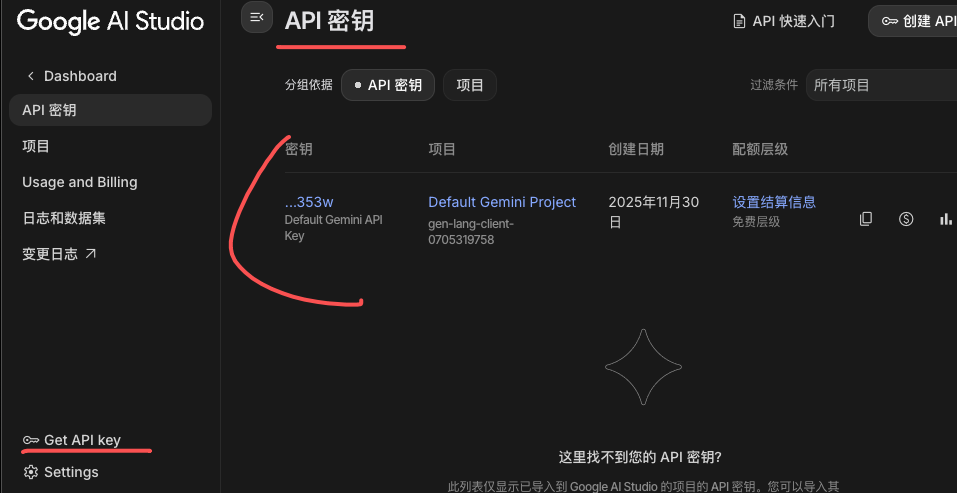957x493 pixels.
Task: Open the 所有项目 filter dropdown
Action: pyautogui.click(x=881, y=85)
